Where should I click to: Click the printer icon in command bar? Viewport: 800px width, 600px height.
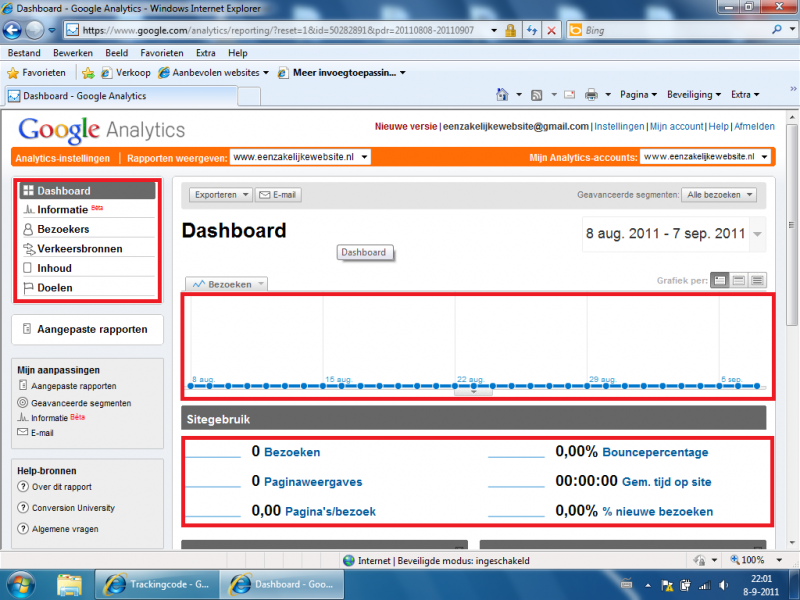pyautogui.click(x=591, y=95)
